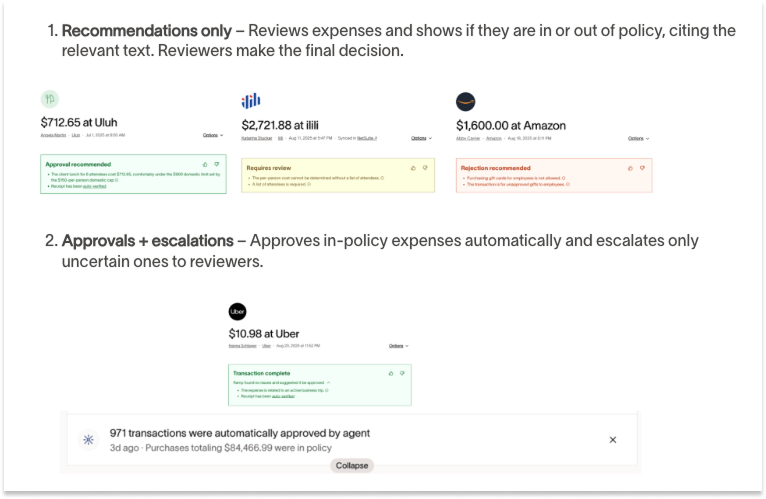The height and width of the screenshot is (499, 766).
Task: Click the Amazon merchant logo
Action: pos(466,102)
